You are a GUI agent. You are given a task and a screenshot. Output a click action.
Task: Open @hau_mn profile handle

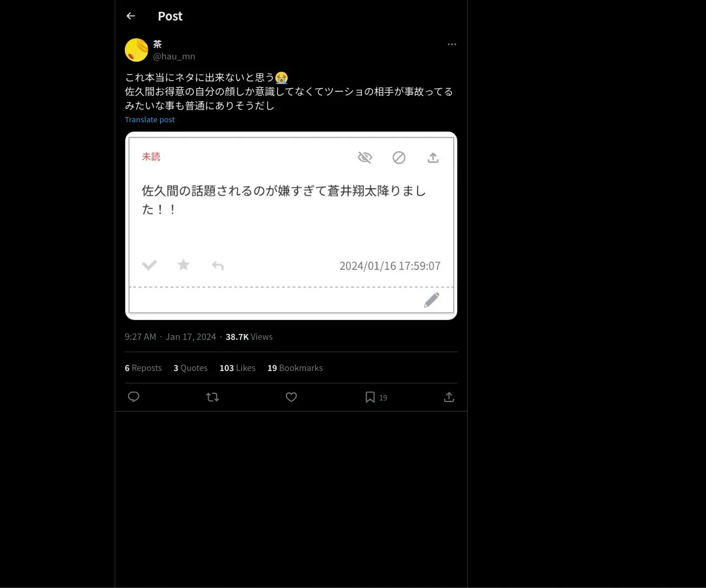174,56
